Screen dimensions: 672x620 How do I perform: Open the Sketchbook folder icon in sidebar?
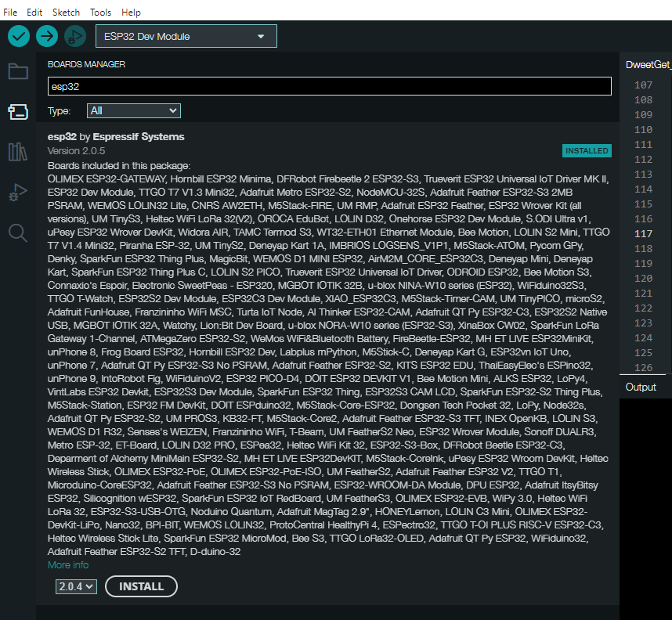coord(18,71)
